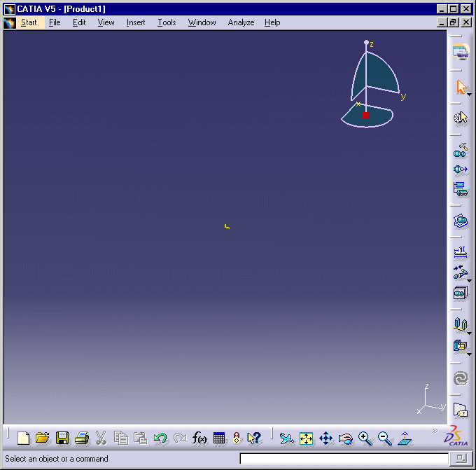Click Fit All In view icon
Screen dimensions: 476x470
[x=306, y=438]
